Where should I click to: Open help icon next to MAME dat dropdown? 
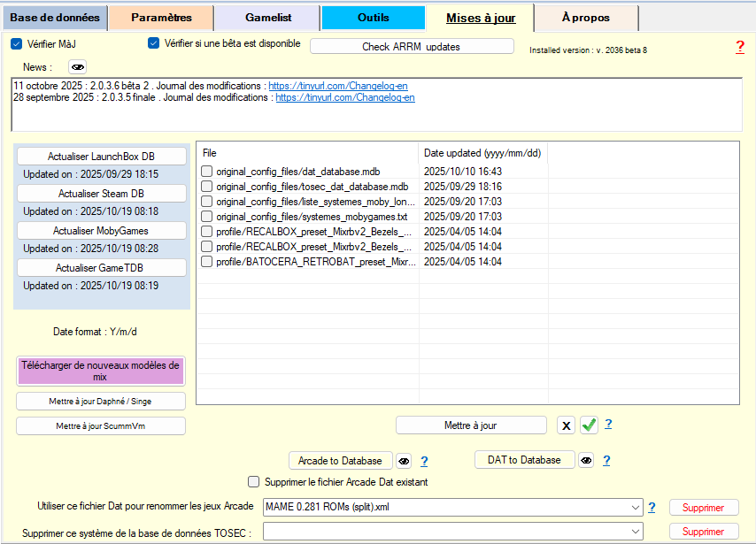pyautogui.click(x=652, y=507)
